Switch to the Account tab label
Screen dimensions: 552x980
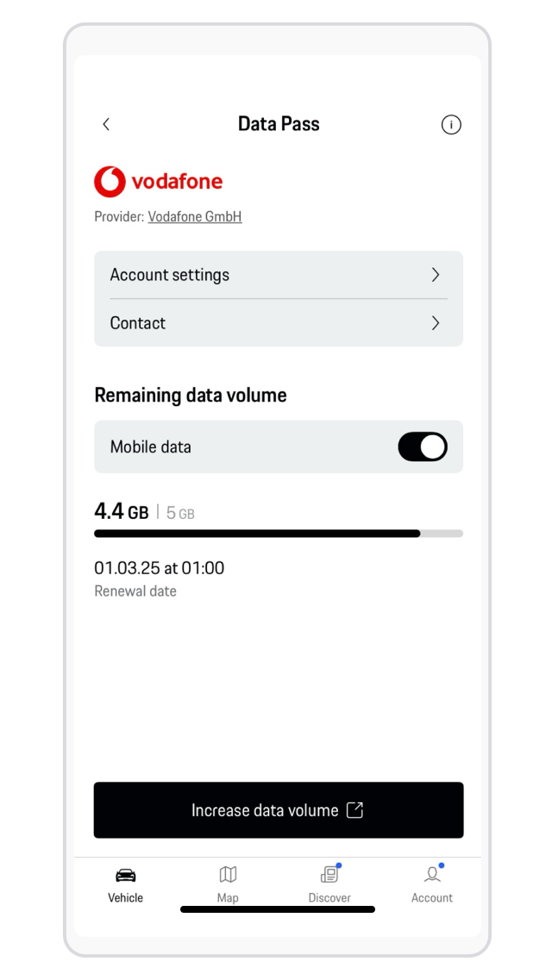tap(432, 898)
